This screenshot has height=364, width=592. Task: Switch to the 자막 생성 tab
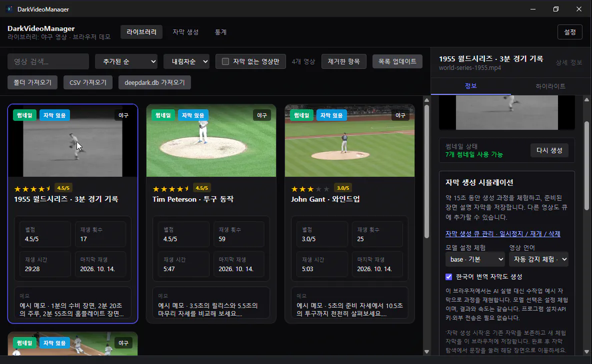[185, 32]
